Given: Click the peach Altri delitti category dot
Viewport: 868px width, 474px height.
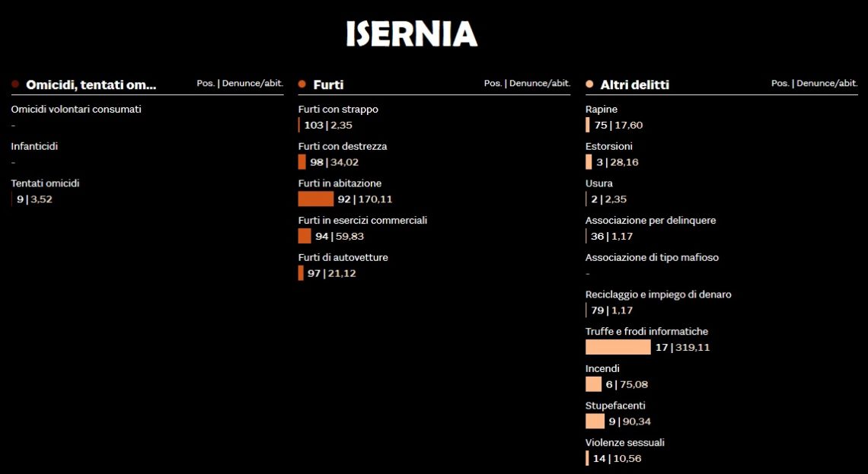Looking at the screenshot, I should (589, 84).
